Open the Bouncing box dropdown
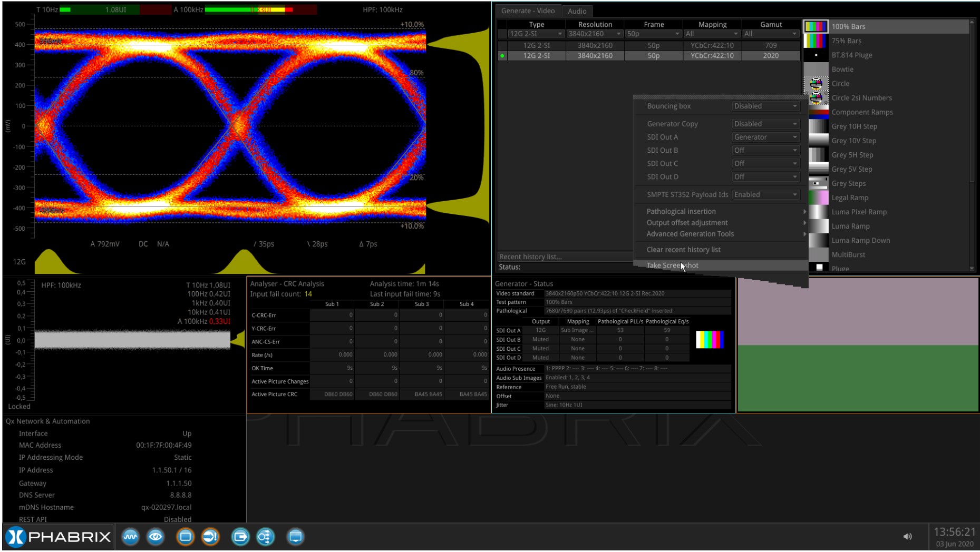 tap(766, 106)
